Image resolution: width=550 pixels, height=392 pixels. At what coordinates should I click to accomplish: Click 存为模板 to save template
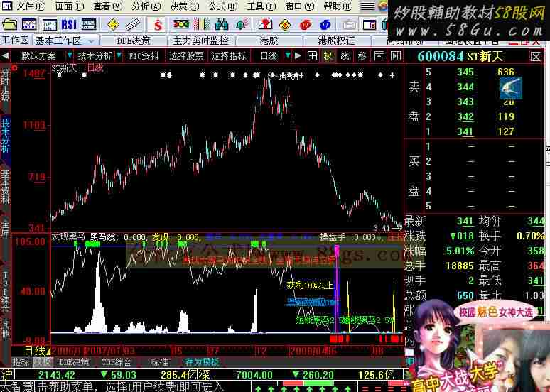tap(202, 362)
